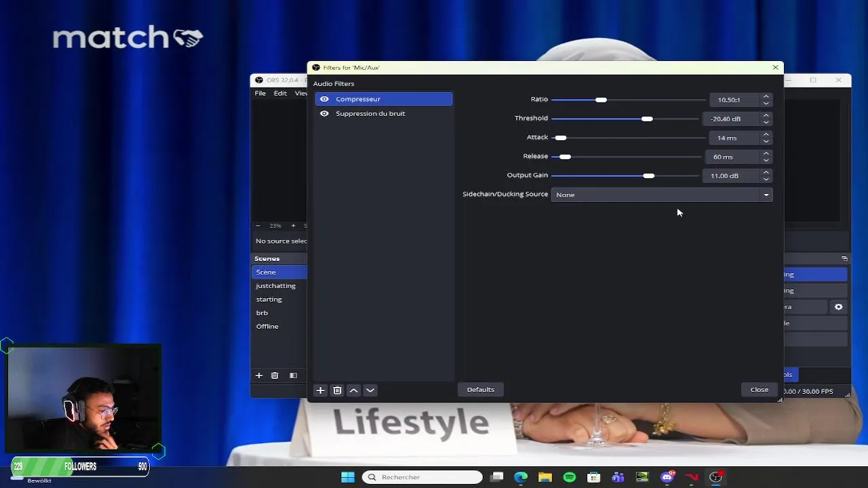Increase Attack with up stepper arrow
Screen dimensions: 868x488
[x=766, y=135]
